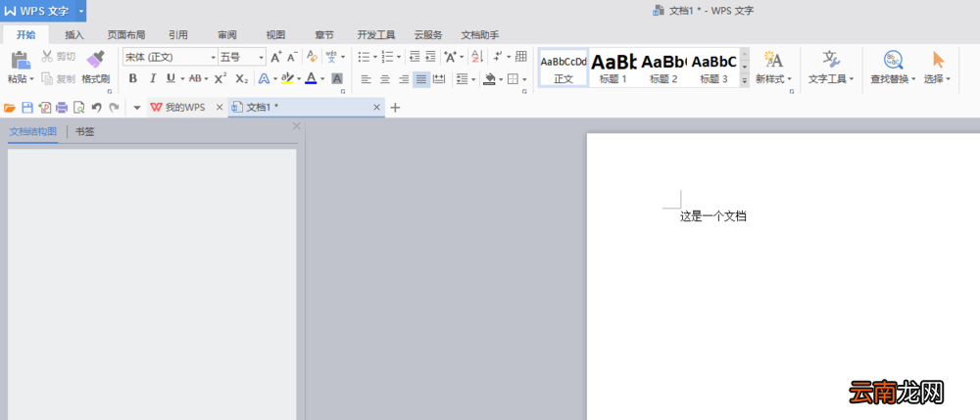
Task: Click the Paste (粘贴) clipboard icon
Action: [x=21, y=60]
